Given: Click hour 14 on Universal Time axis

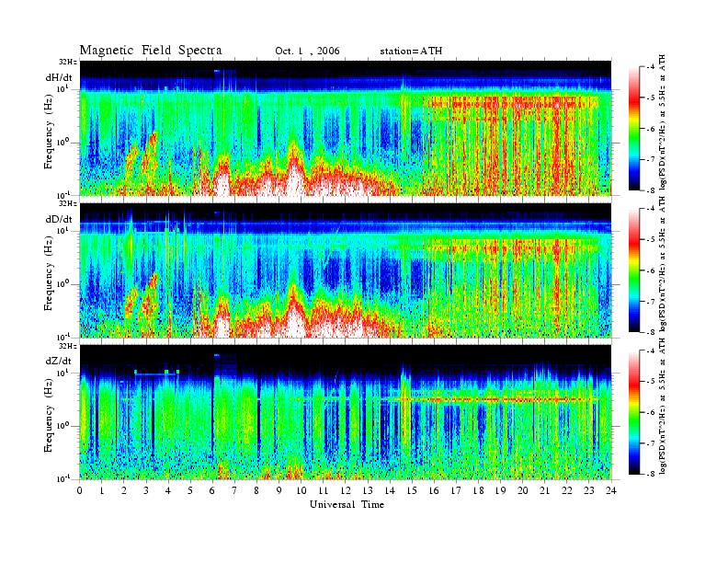Looking at the screenshot, I should point(390,490).
